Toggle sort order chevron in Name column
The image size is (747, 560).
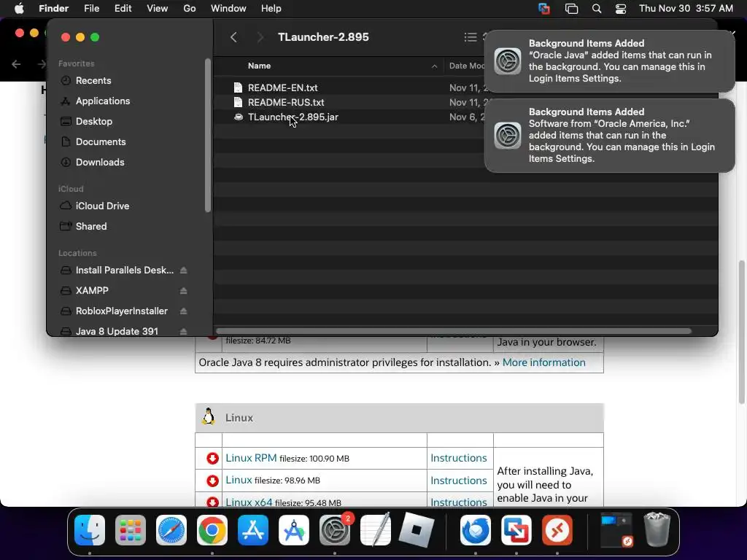(x=434, y=66)
